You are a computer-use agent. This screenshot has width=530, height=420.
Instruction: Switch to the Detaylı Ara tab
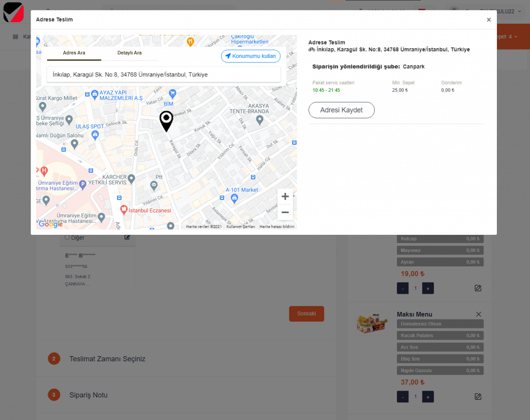tap(129, 53)
